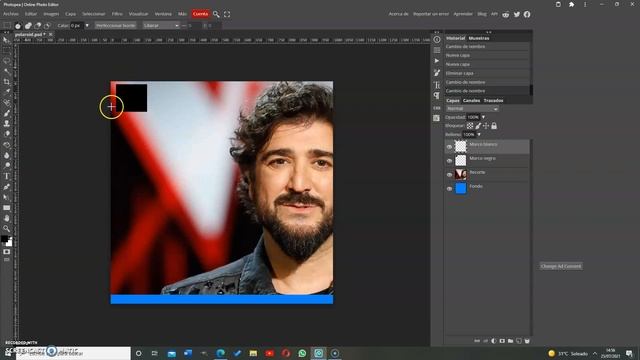
Task: Open the Relleno slider dropdown arrow
Action: tap(479, 134)
